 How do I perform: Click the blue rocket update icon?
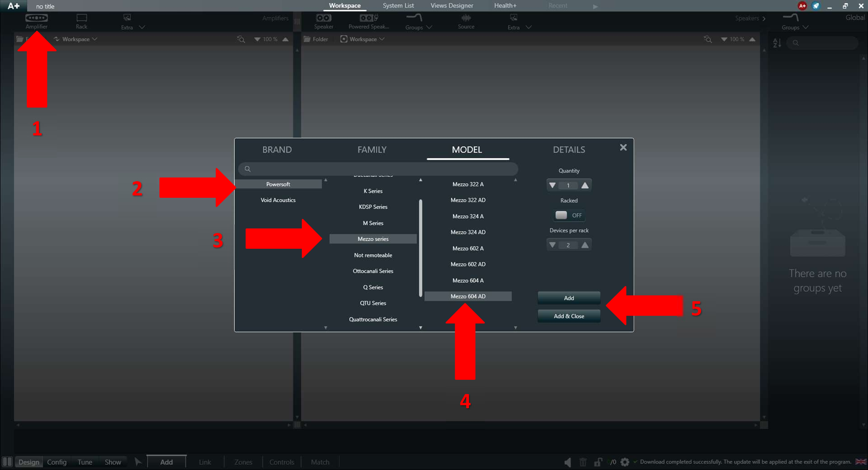click(816, 6)
